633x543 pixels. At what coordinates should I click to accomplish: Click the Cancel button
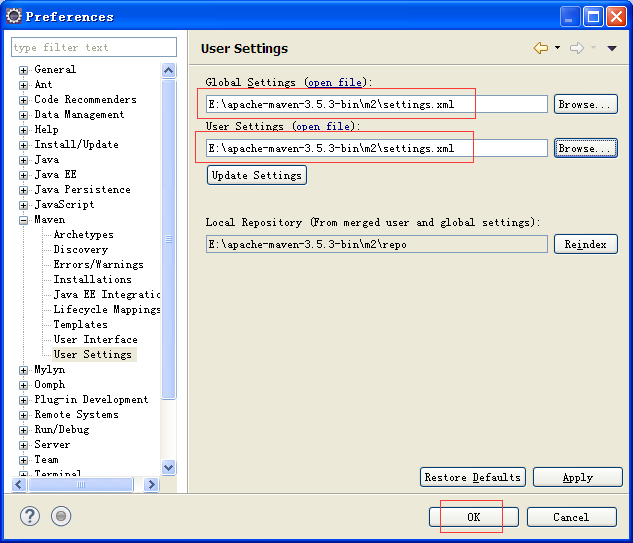coord(572,517)
